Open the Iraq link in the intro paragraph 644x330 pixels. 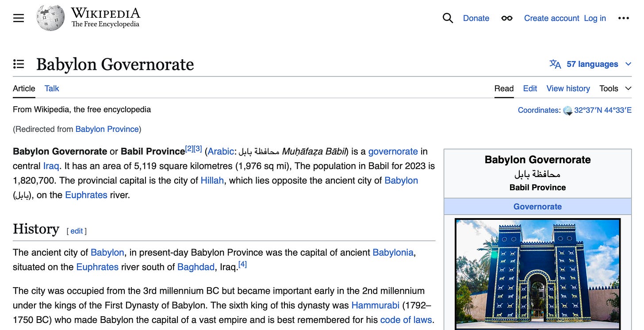(51, 166)
